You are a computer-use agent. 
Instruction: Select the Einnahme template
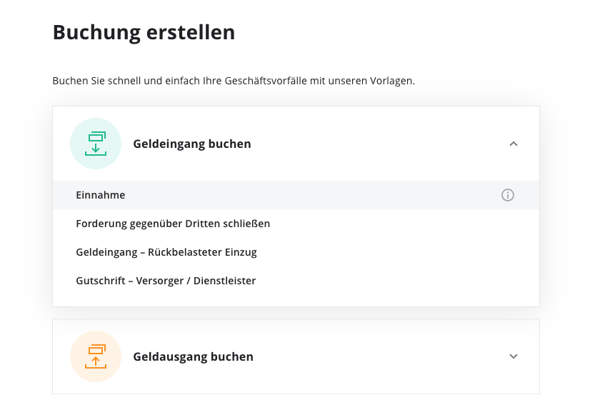pos(100,195)
